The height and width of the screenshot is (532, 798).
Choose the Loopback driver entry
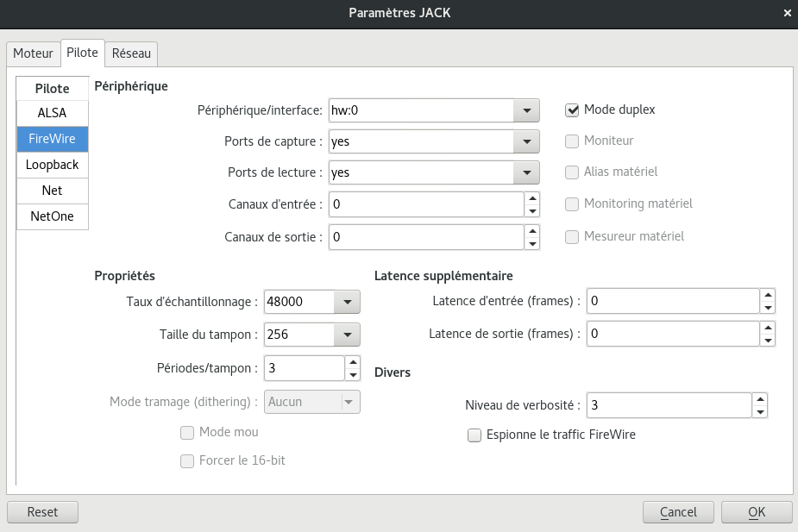tap(52, 165)
